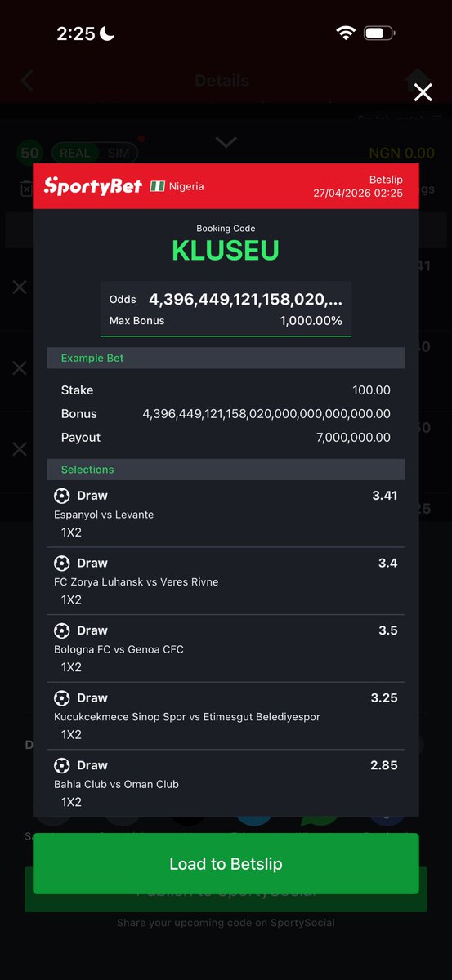The width and height of the screenshot is (452, 980).
Task: Tap the green 50 badge
Action: coord(29,153)
